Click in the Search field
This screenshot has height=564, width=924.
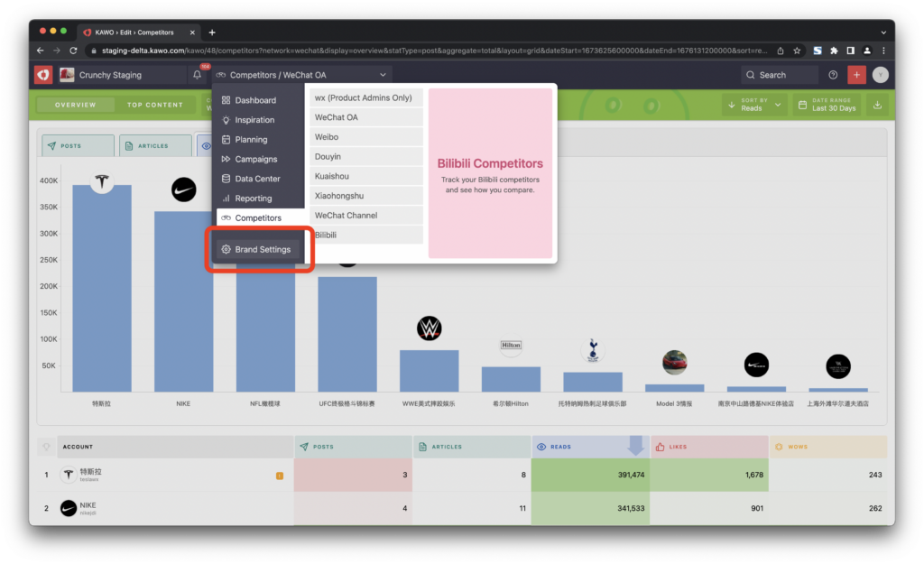point(779,75)
